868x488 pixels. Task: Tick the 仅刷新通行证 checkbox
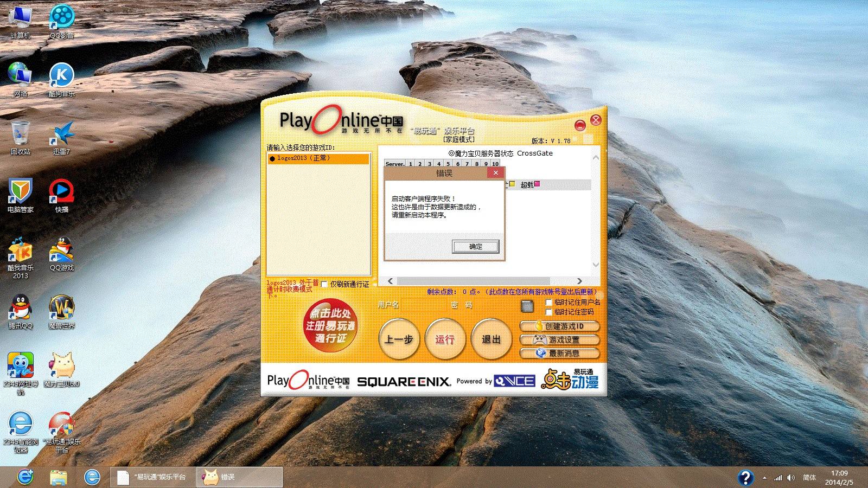tap(324, 284)
